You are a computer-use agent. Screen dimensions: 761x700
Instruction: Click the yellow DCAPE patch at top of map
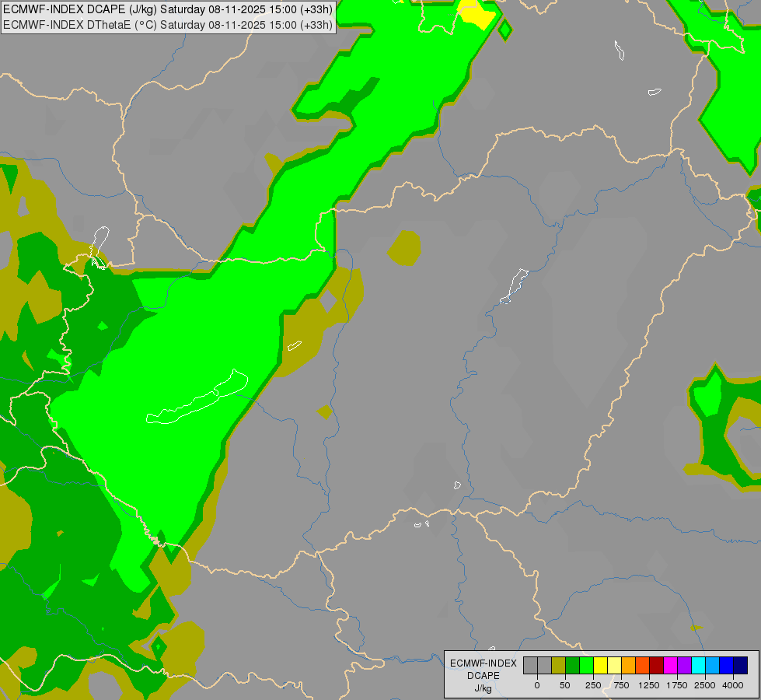478,13
